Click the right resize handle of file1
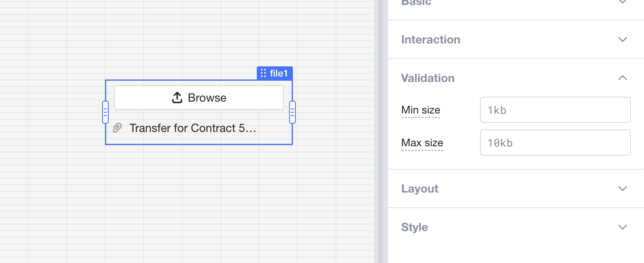The image size is (644, 263). (x=292, y=112)
